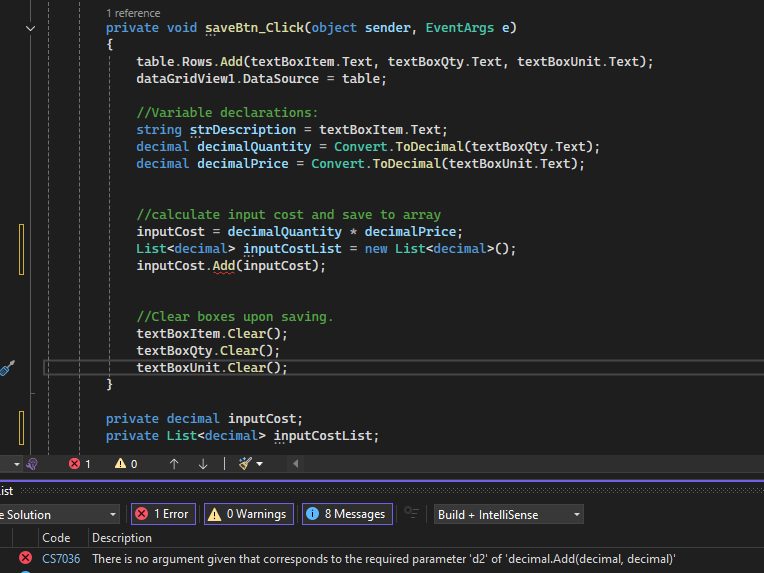Open the Entire Solution scope dropdown
Screen dimensions: 764x573
[58, 515]
